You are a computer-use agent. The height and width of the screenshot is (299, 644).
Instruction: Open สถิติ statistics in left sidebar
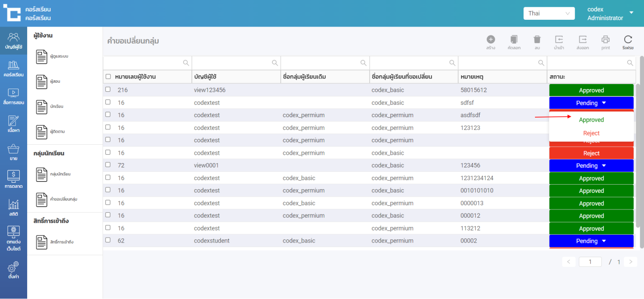pos(13,208)
